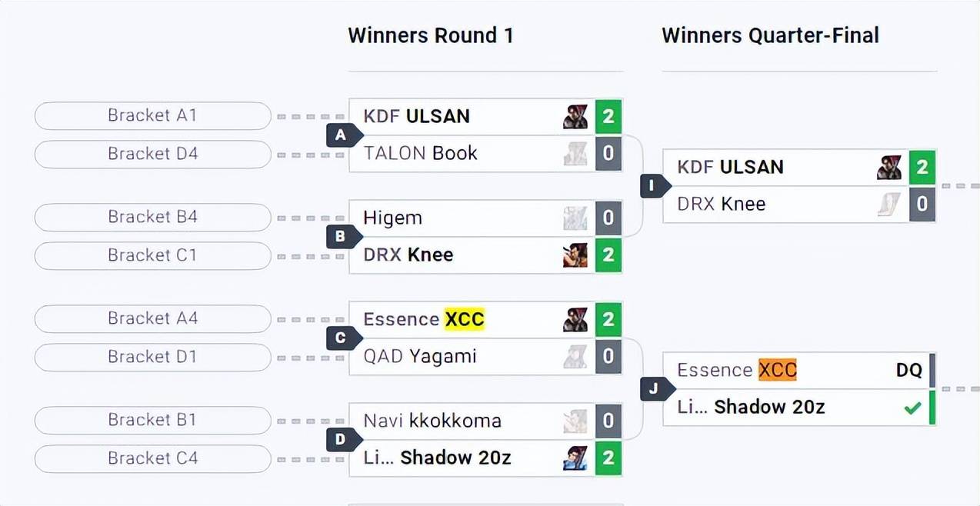Image resolution: width=980 pixels, height=506 pixels.
Task: Click KDF ULSAN's character icon in match I
Action: click(x=888, y=168)
